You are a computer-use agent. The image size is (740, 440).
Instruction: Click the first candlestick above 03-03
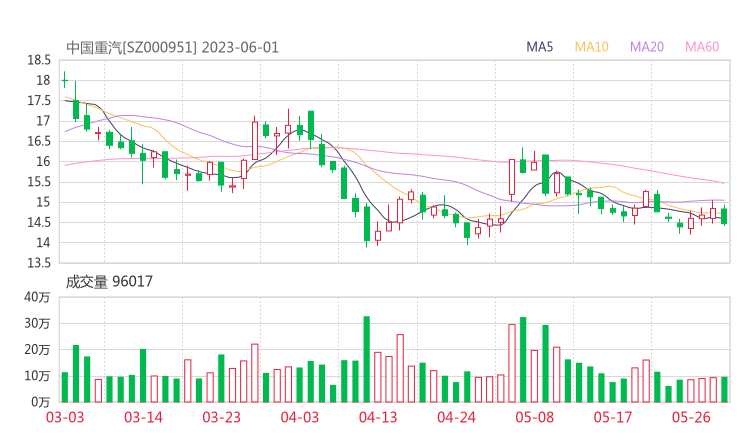[x=65, y=80]
